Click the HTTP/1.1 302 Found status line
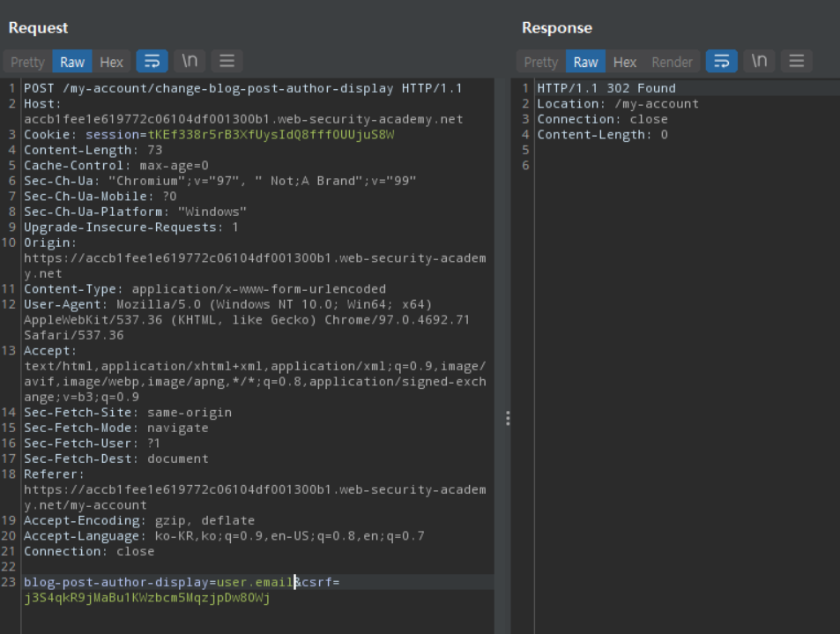 pyautogui.click(x=606, y=88)
